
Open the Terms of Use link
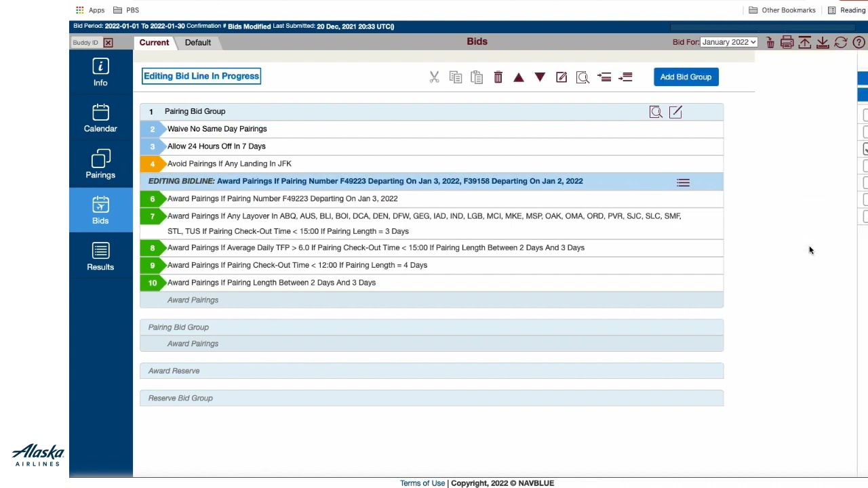pos(422,483)
